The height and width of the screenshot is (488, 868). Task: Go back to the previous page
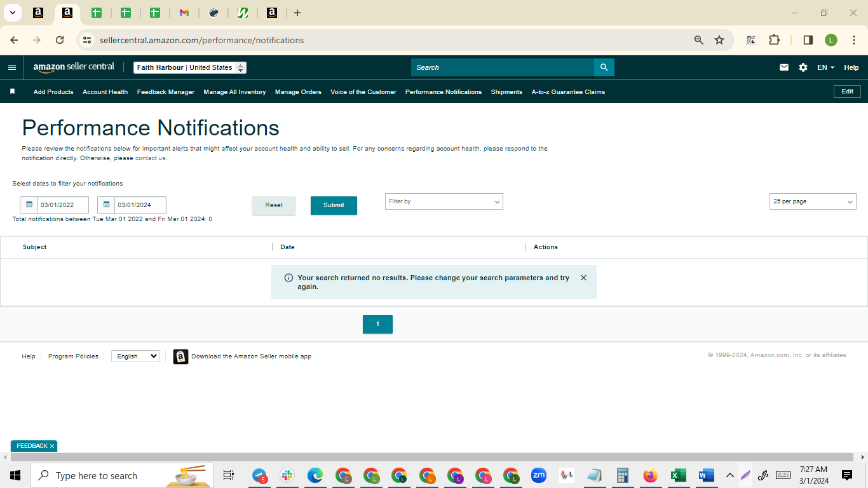coord(14,40)
